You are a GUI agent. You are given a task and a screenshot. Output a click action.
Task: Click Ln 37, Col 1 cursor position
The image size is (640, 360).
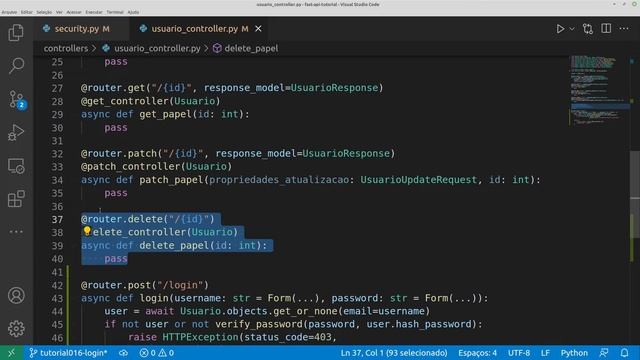click(394, 353)
